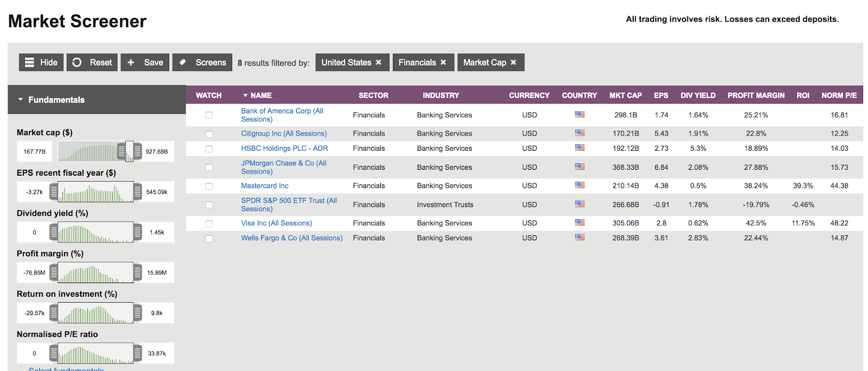Screen dimensions: 868x371
Task: Click Return on investment maximum handle
Action: coord(138,313)
